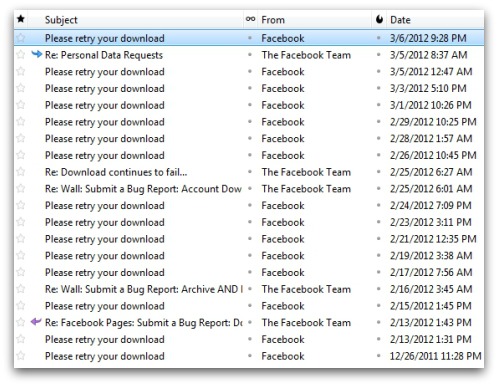Screen dimensions: 498x386
Task: Star the 2/24/2012 7:09 PM message
Action: click(x=21, y=205)
